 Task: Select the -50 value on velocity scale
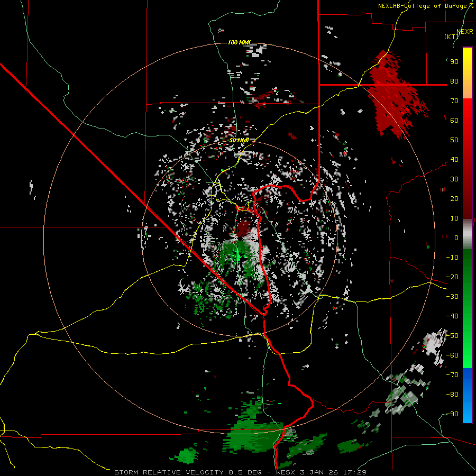click(452, 336)
